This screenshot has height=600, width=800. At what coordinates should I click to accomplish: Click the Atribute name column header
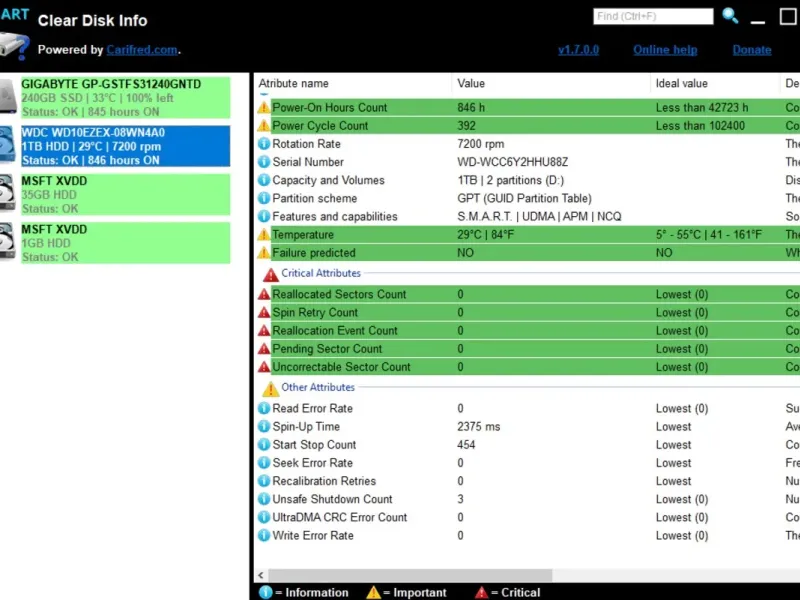[x=293, y=83]
